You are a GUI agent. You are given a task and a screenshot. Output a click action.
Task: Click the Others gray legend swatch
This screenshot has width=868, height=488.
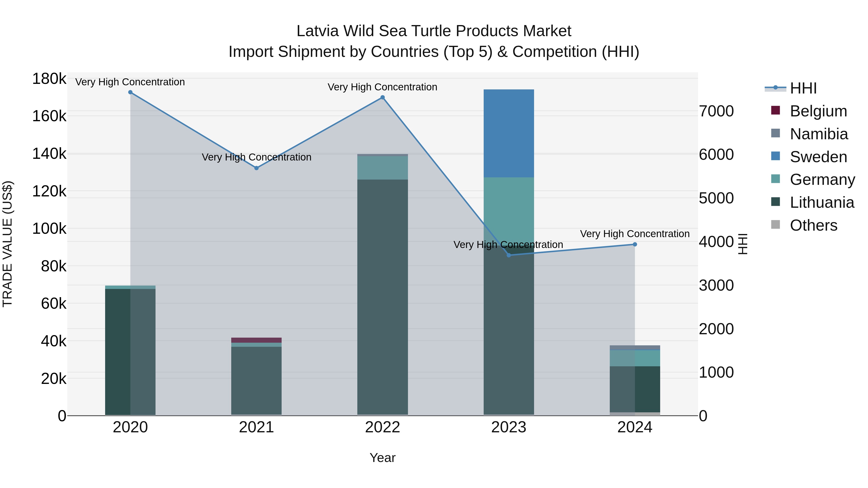tap(775, 224)
